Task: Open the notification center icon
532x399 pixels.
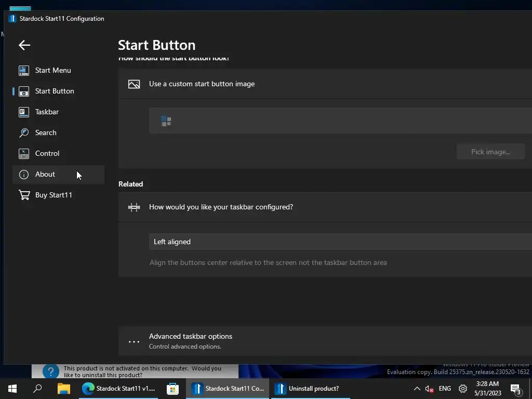Action: (516, 389)
